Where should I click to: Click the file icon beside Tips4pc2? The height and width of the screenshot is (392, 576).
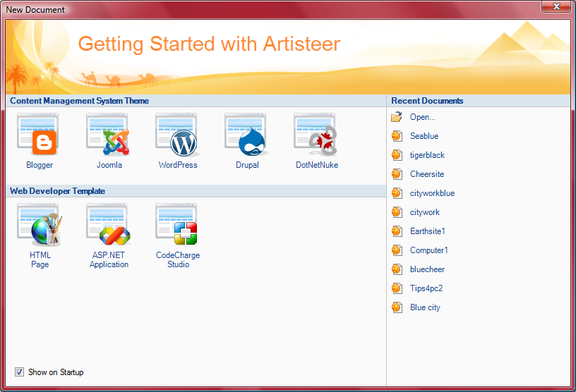397,289
